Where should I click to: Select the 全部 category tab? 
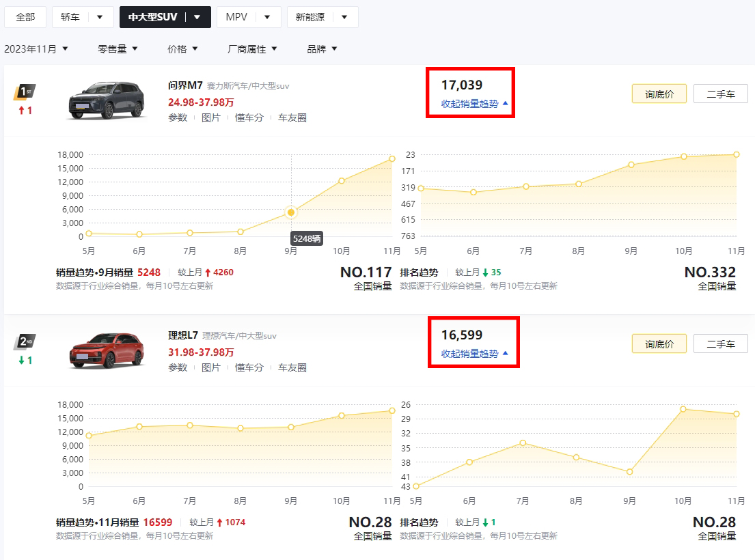(25, 17)
